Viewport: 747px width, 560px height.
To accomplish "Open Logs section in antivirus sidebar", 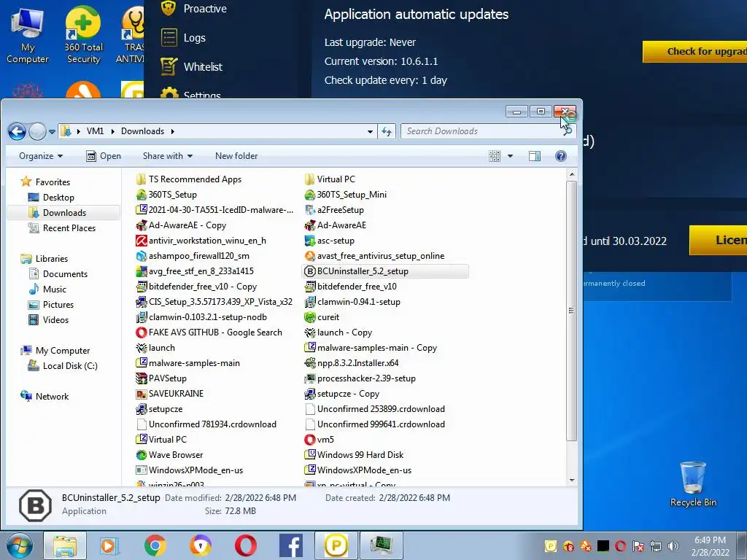I will [183, 38].
